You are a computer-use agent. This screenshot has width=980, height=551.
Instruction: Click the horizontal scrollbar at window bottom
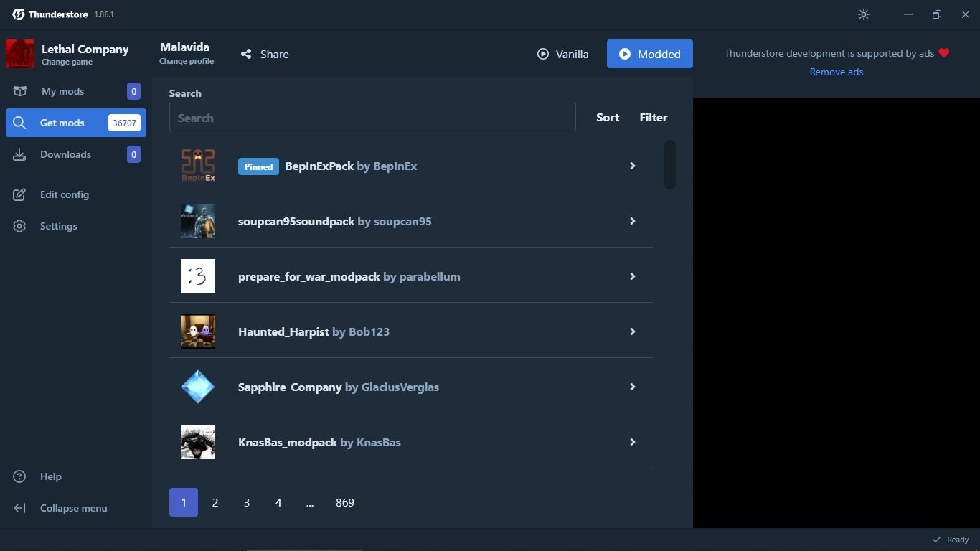pyautogui.click(x=304, y=550)
